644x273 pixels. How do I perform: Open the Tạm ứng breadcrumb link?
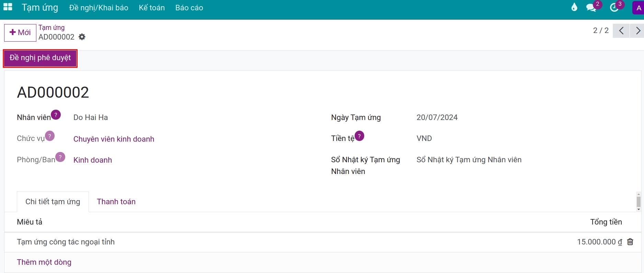coord(51,28)
